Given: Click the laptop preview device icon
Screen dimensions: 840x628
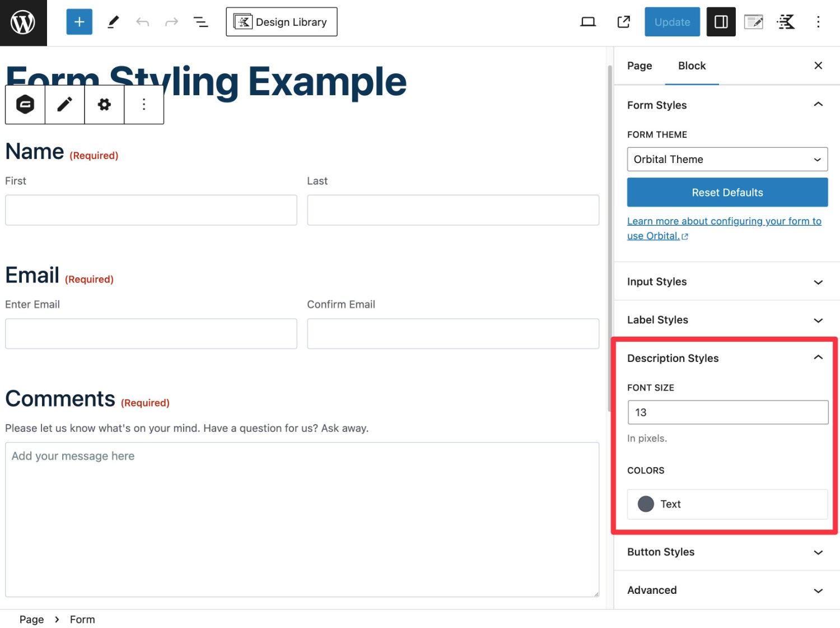Looking at the screenshot, I should pos(587,22).
